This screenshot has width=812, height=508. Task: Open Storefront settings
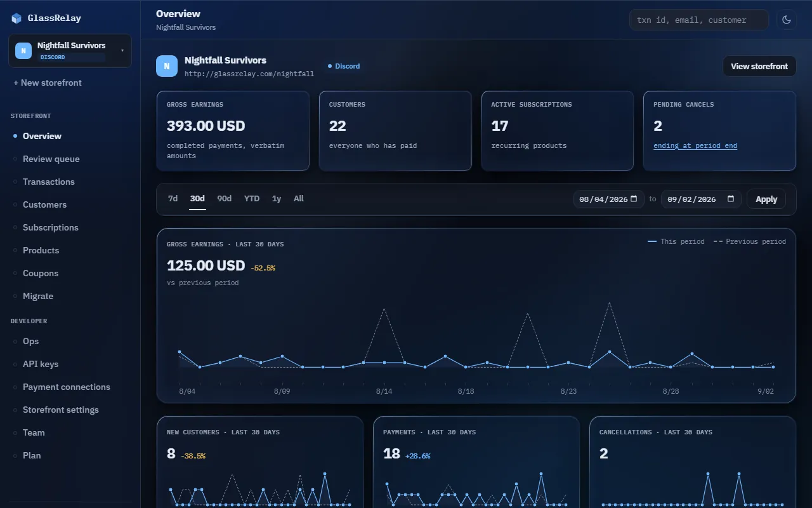pyautogui.click(x=70, y=410)
